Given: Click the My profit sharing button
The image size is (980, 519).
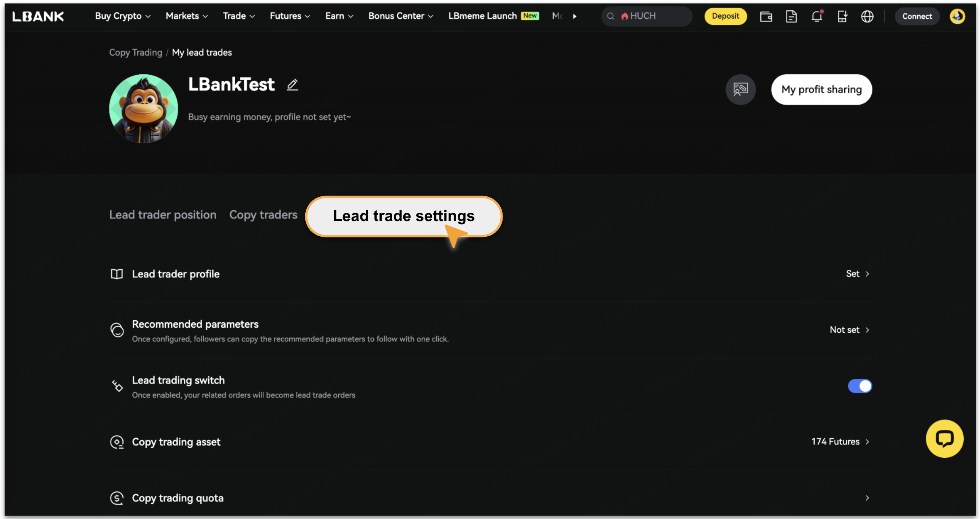Looking at the screenshot, I should (821, 89).
